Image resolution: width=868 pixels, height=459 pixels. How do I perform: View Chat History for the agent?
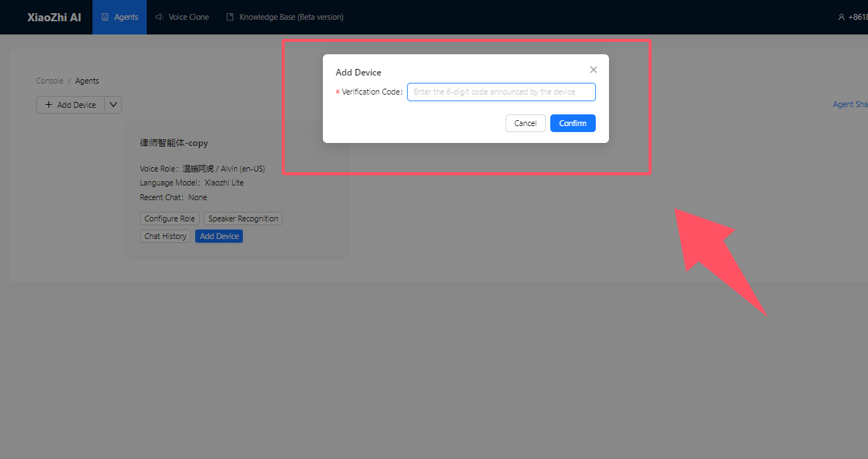[x=165, y=236]
